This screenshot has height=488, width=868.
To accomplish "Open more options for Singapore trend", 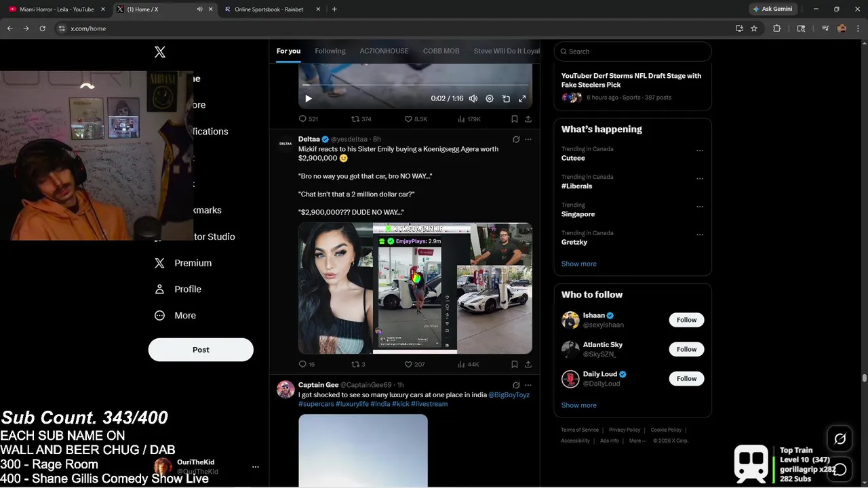I will click(x=700, y=206).
